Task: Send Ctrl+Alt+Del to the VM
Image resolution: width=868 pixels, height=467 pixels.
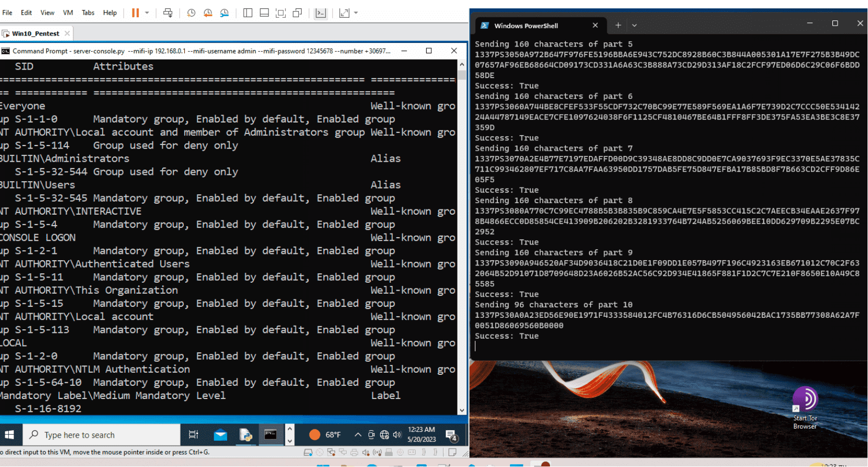Action: tap(168, 13)
